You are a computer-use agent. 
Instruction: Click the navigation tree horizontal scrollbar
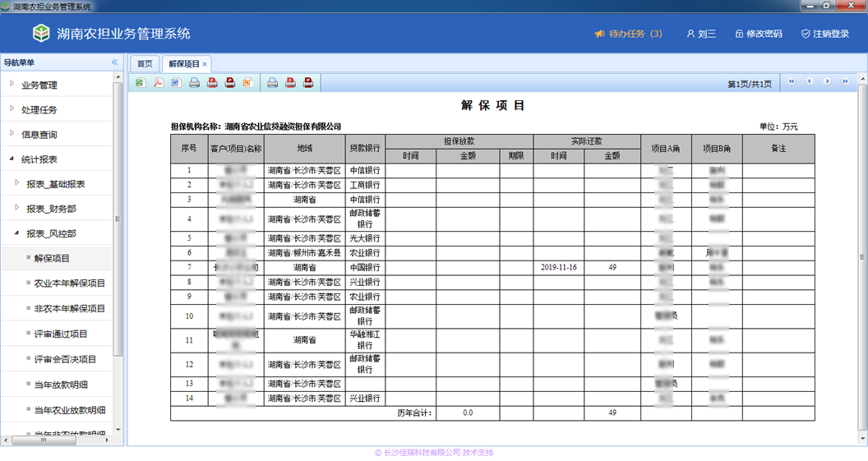pos(44,440)
